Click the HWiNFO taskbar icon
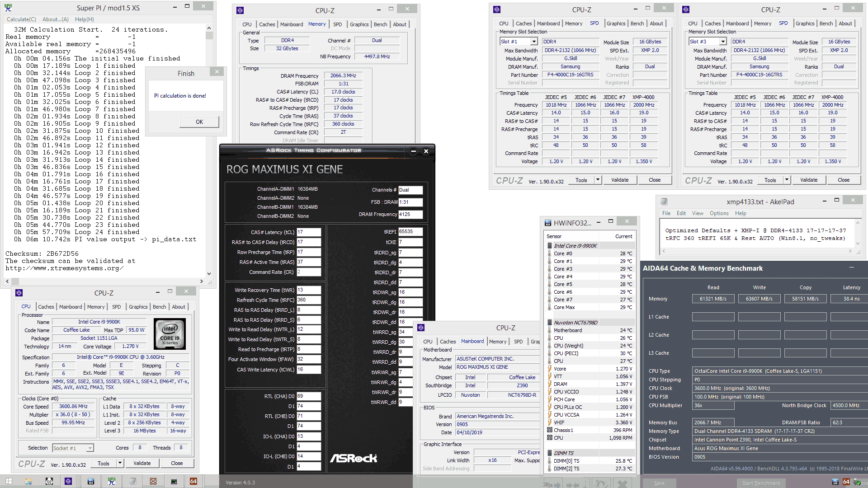Screen dimensions: 868x488 point(90,481)
